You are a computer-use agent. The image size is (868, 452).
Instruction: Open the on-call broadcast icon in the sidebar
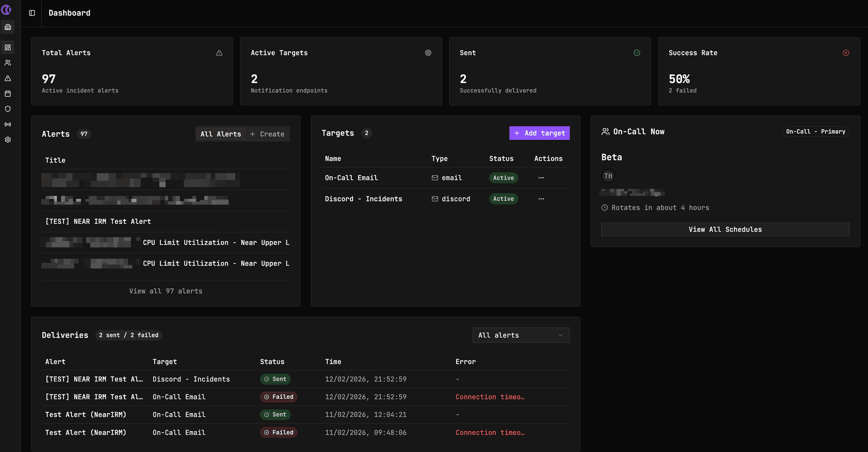coord(8,124)
